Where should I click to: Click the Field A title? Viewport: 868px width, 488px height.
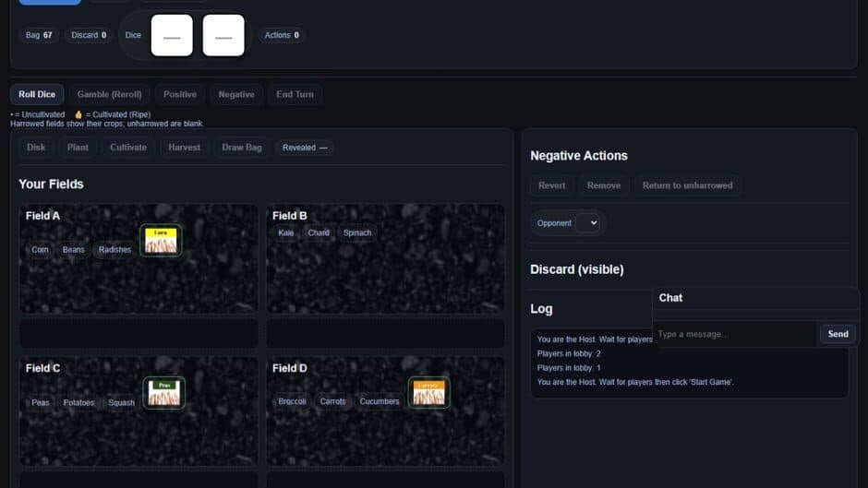pyautogui.click(x=42, y=216)
